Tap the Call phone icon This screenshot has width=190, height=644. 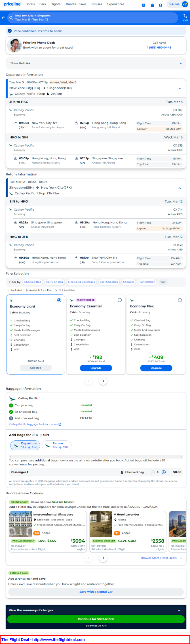tap(185, 16)
